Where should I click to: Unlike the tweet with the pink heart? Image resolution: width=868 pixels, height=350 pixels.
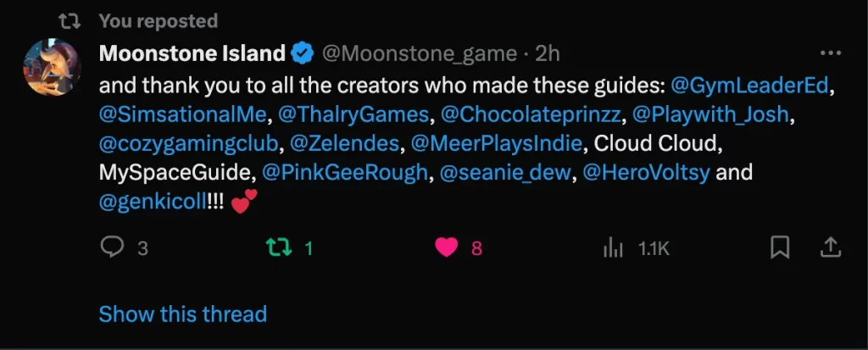(446, 247)
